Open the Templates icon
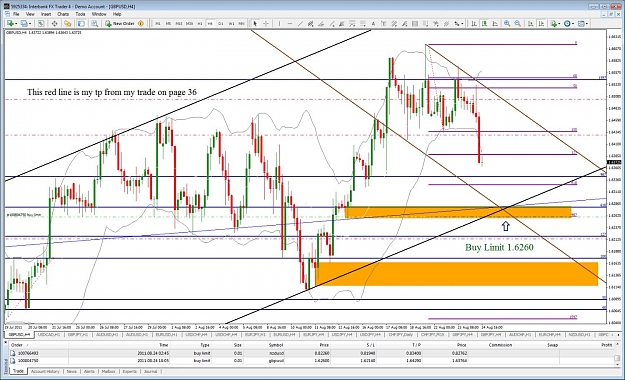 [581, 24]
